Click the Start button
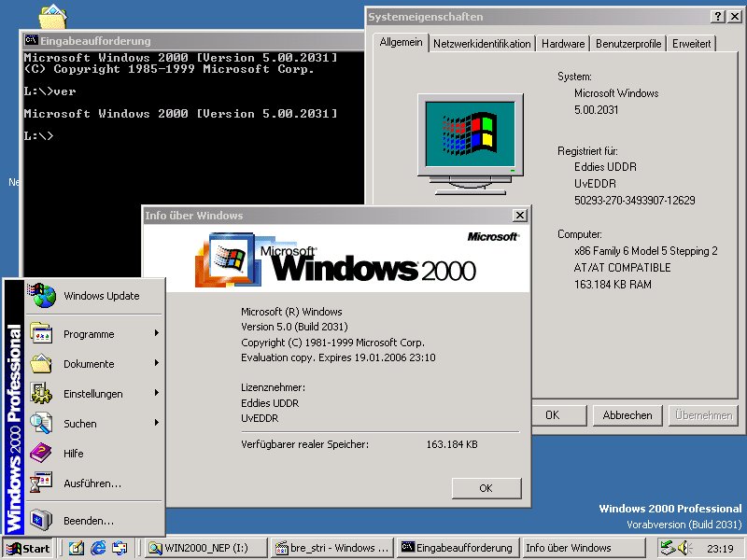747x560 pixels. point(28,549)
